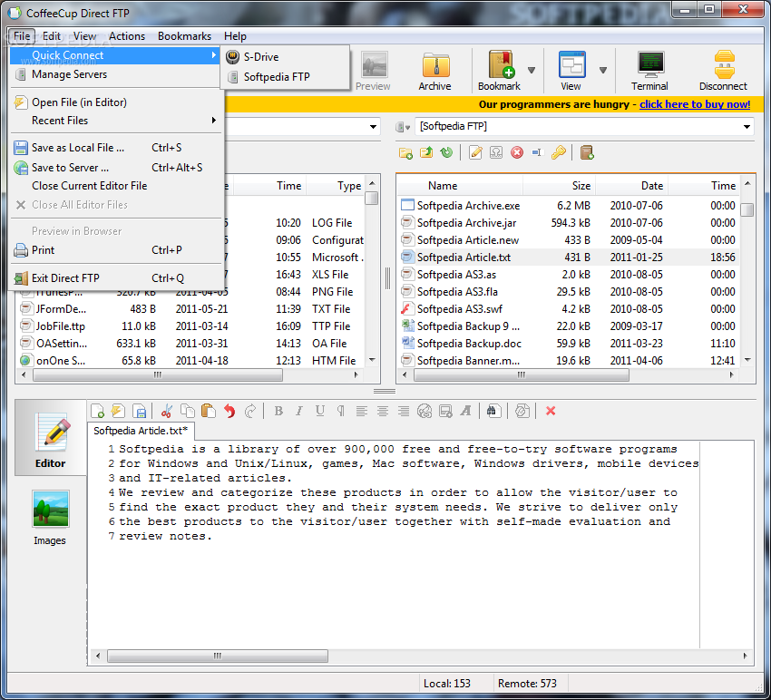771x700 pixels.
Task: Open the Help menu
Action: [235, 36]
